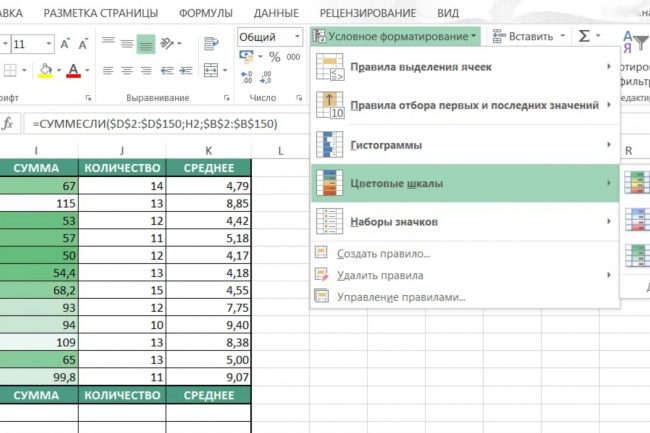Open Управление правилами
The width and height of the screenshot is (650, 433).
point(401,297)
